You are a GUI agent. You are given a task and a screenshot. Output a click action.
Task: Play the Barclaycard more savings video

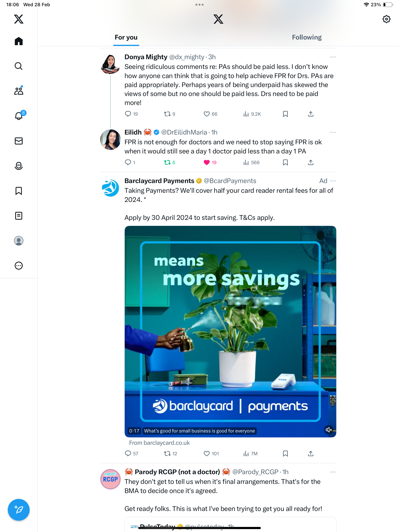coord(230,331)
